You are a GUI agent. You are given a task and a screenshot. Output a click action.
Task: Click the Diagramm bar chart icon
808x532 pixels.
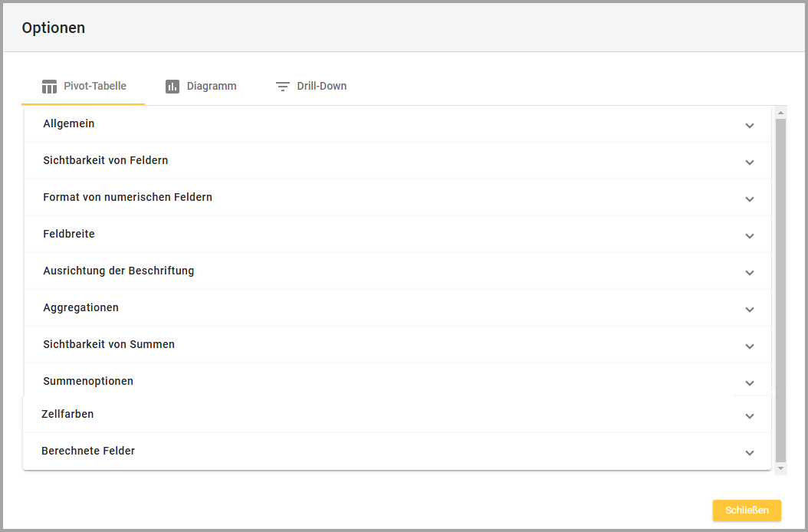click(172, 87)
